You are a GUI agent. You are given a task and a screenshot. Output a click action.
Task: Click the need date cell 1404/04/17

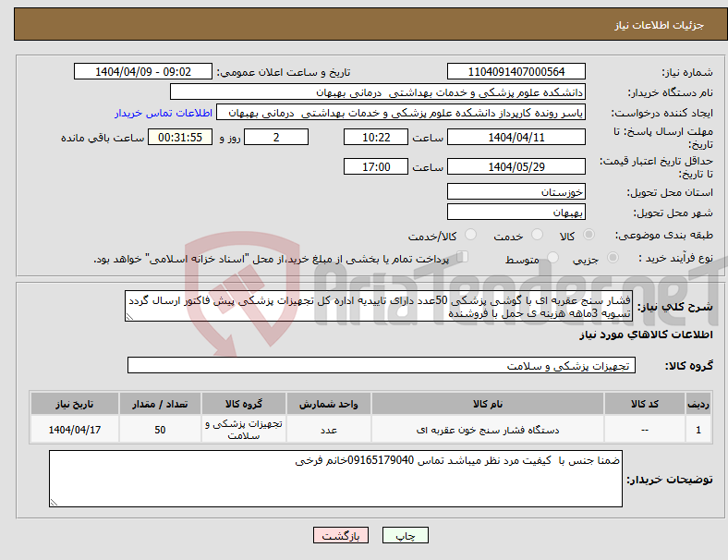coord(75,430)
